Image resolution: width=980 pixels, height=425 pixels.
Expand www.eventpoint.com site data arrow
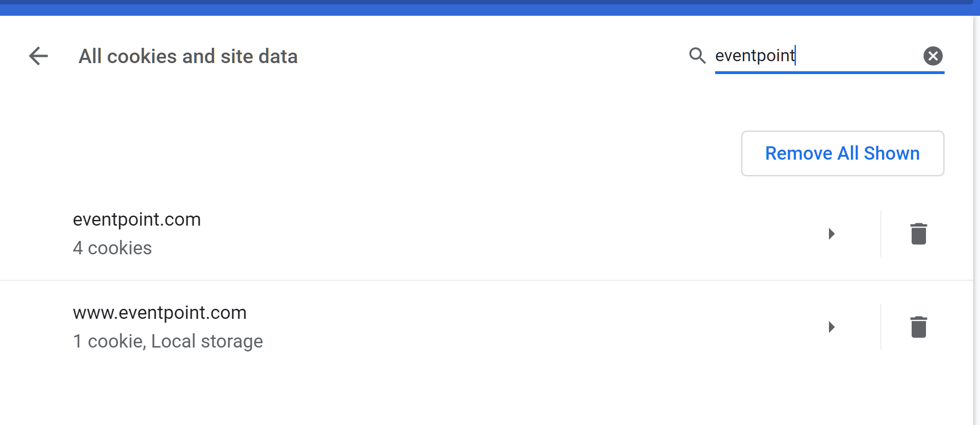click(831, 327)
